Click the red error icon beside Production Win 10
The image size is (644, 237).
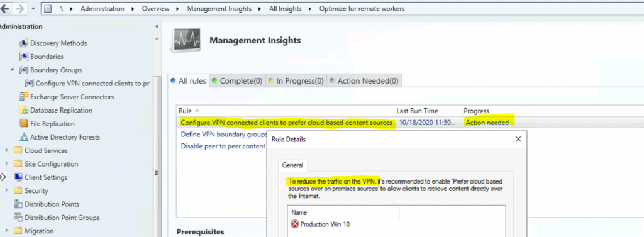pos(295,224)
